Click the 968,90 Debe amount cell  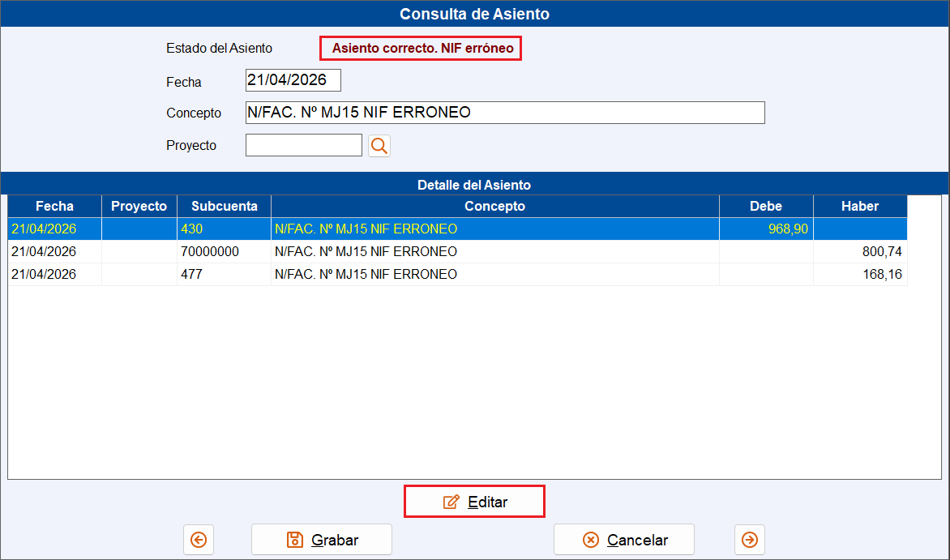766,229
